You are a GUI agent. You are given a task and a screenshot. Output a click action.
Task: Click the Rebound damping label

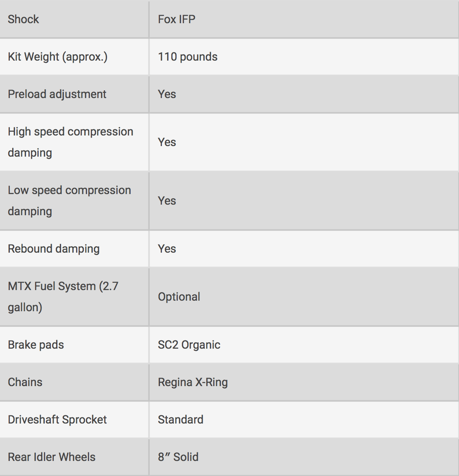click(x=54, y=249)
